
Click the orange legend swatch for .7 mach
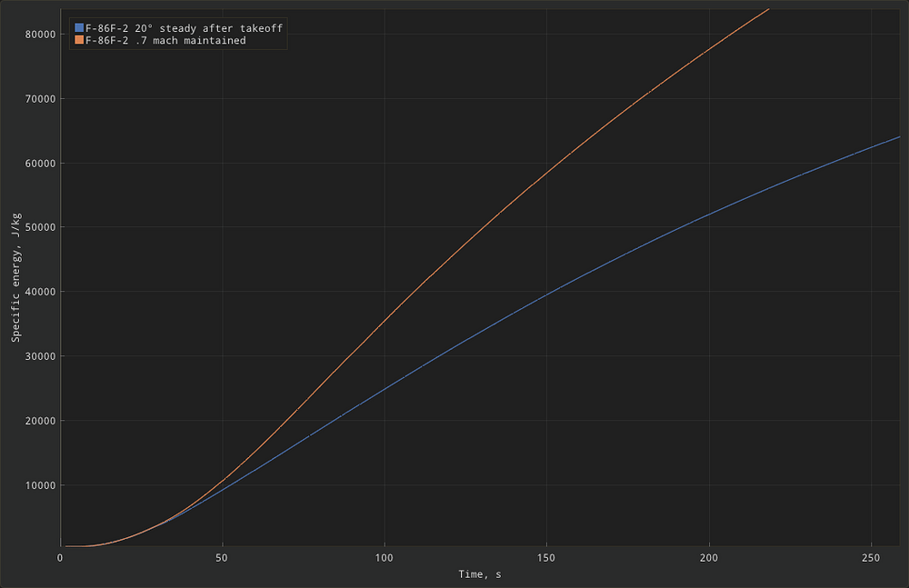[x=79, y=40]
